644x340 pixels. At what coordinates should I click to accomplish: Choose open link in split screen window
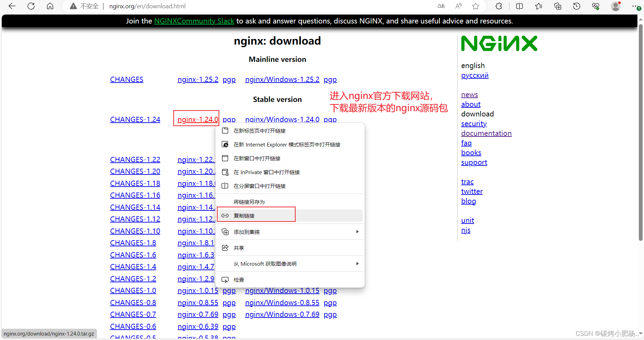click(290, 186)
